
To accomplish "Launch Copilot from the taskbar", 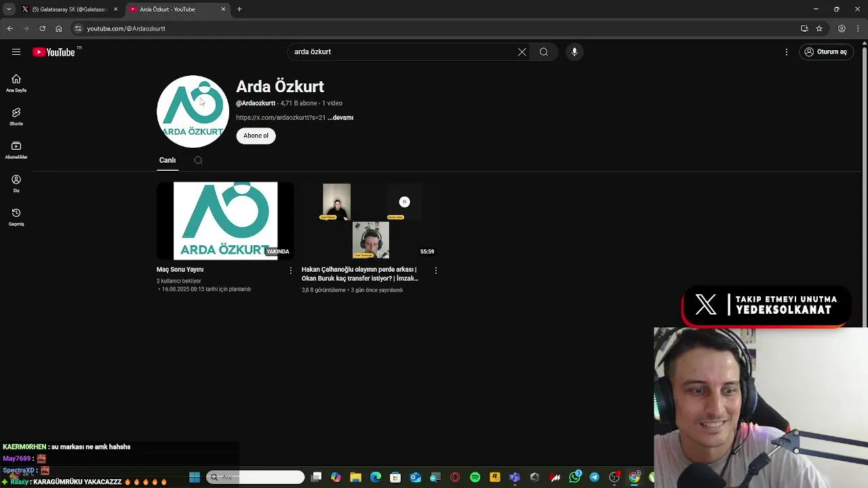I will pyautogui.click(x=336, y=477).
